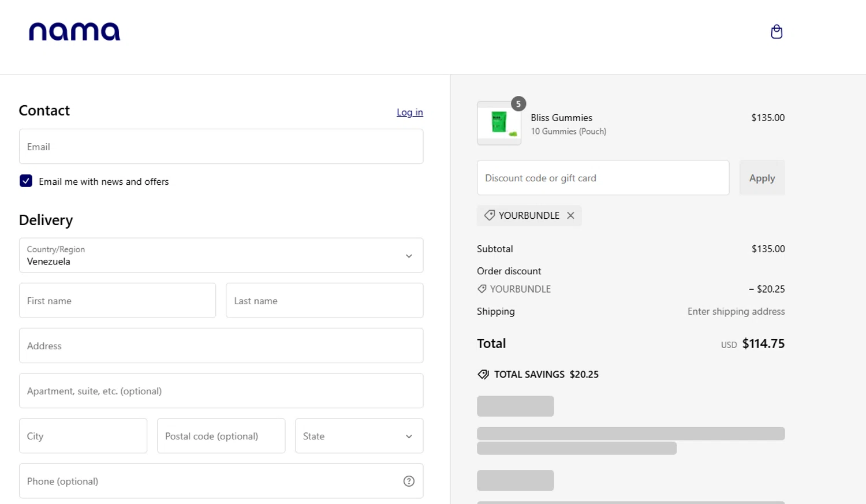This screenshot has width=866, height=504.
Task: Remove the YOURBUNDLE discount code tag
Action: point(570,215)
